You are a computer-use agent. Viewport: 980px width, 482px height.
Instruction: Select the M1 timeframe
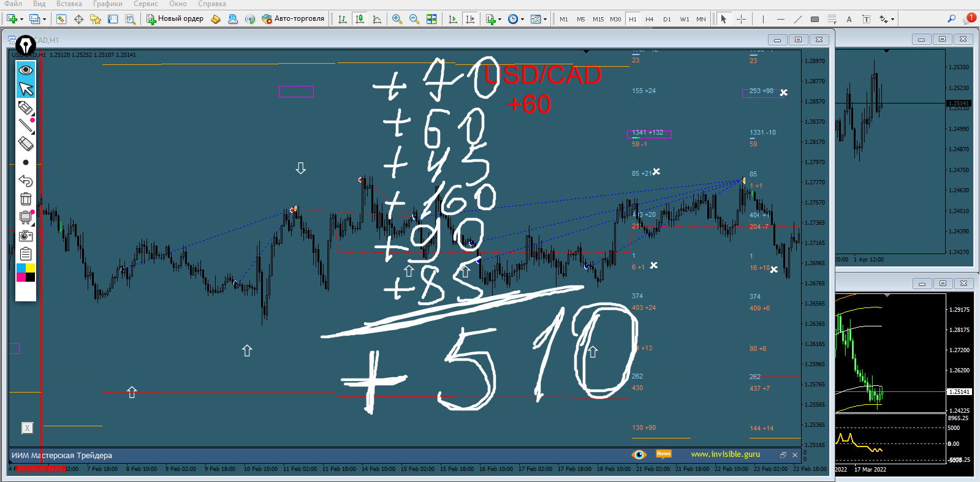(564, 19)
